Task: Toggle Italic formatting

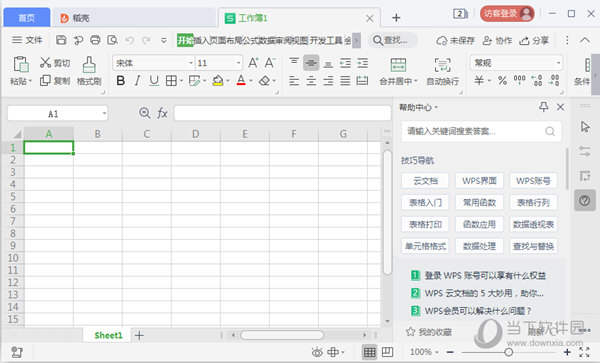Action: [137, 81]
